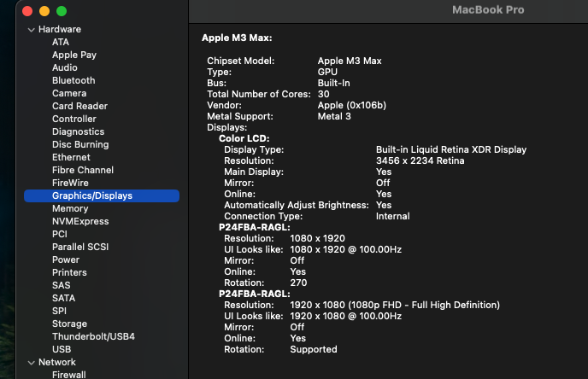Click the 3456 x 2234 Retina resolution
This screenshot has width=588, height=379.
(420, 160)
